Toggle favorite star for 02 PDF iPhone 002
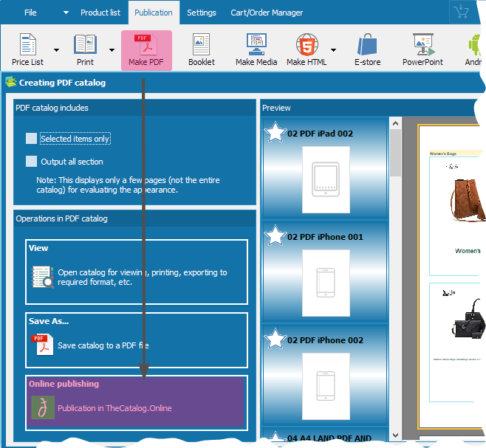This screenshot has height=448, width=486. pos(275,339)
